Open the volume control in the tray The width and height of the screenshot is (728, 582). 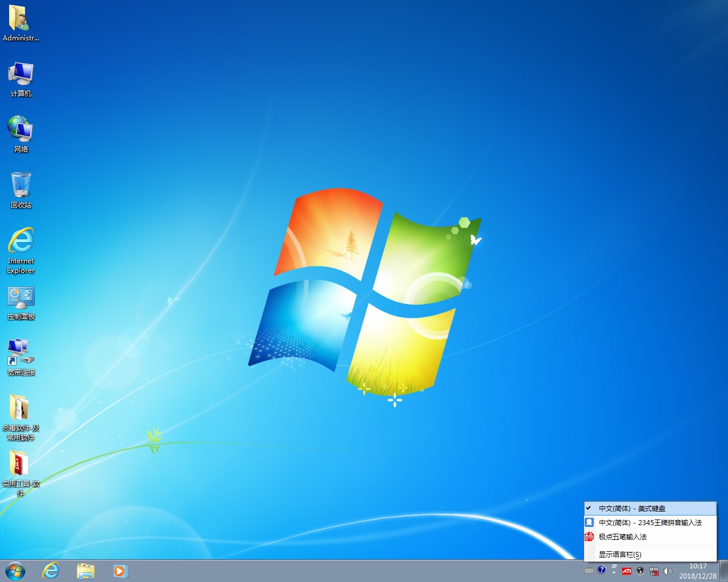(x=668, y=571)
